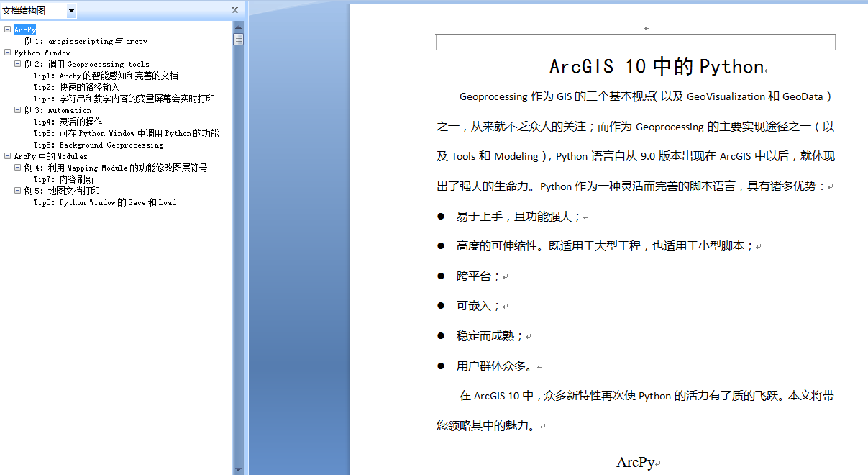The width and height of the screenshot is (868, 475).
Task: Click the ArcPy section heading in document
Action: 635,462
